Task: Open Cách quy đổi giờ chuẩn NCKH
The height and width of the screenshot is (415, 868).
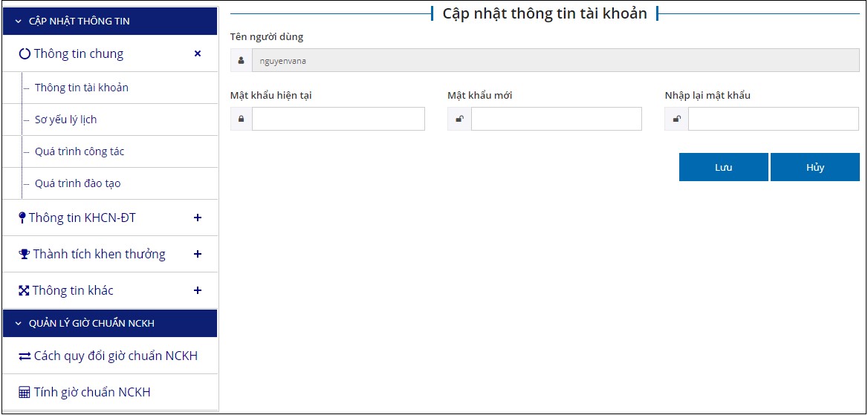Action: (x=116, y=356)
